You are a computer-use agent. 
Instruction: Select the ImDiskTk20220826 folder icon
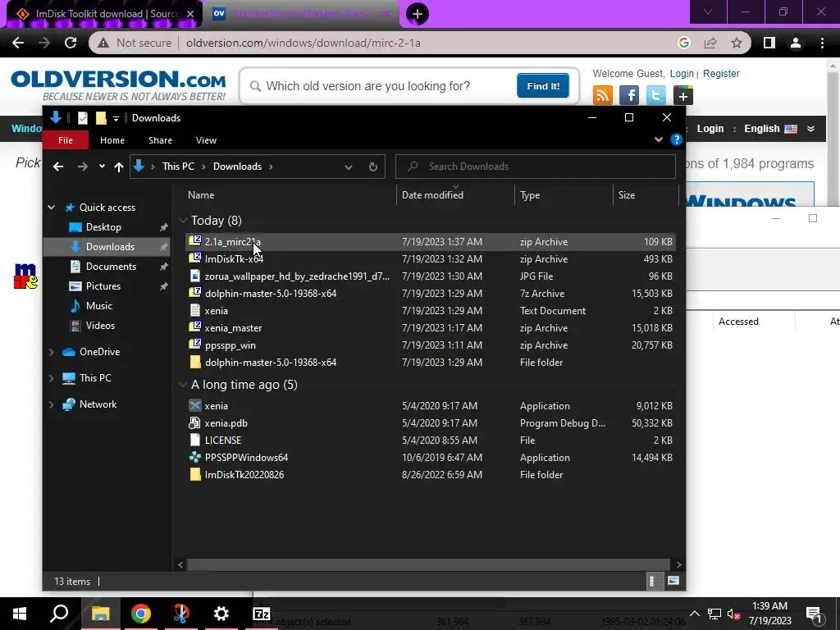coord(195,474)
